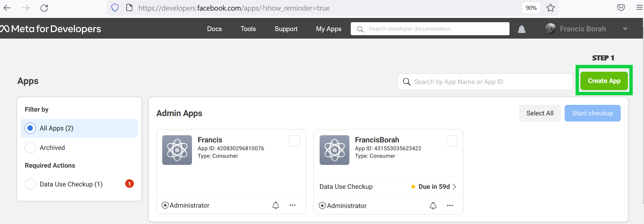Click the red badge beside Data Use Checkup
644x224 pixels.
coord(129,184)
